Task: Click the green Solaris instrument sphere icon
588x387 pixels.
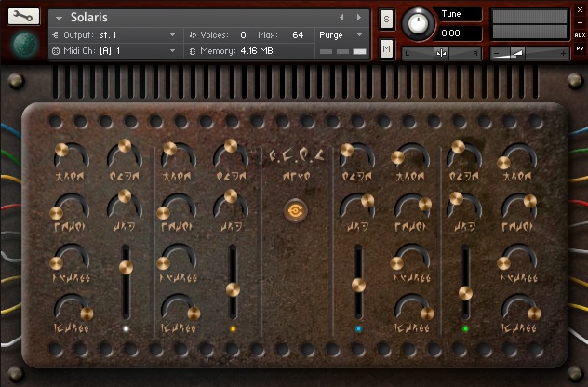Action: pos(28,44)
